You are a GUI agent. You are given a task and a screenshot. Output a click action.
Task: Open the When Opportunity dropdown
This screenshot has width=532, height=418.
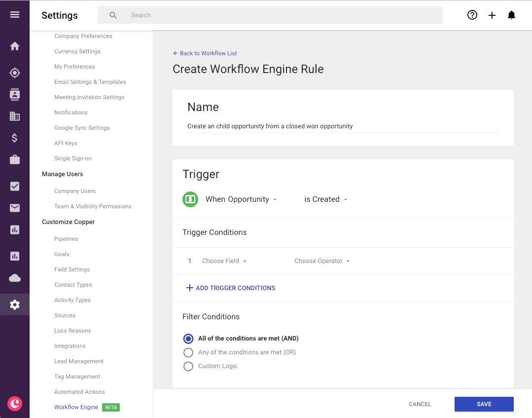241,199
